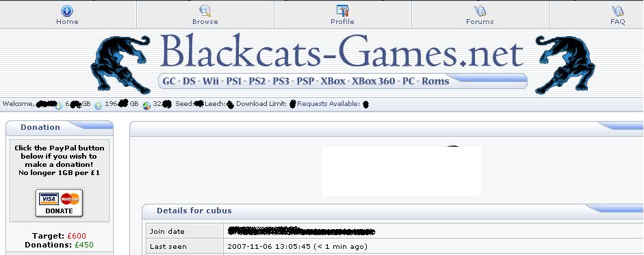
Task: Click the Home navigation icon
Action: point(67,11)
